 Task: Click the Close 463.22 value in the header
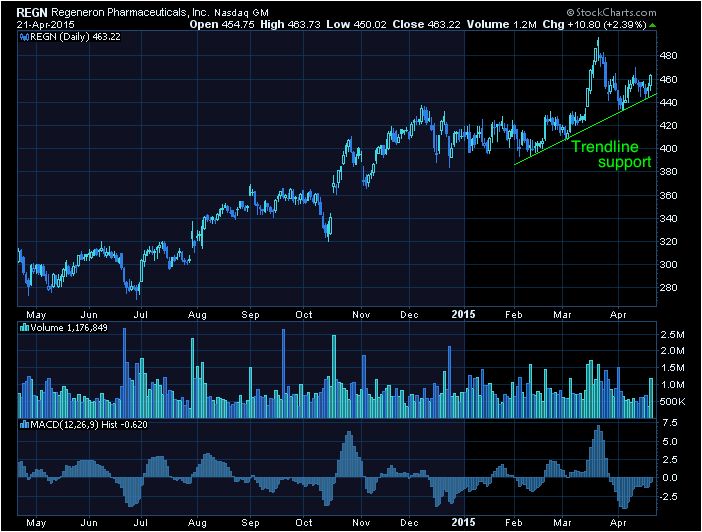point(426,25)
